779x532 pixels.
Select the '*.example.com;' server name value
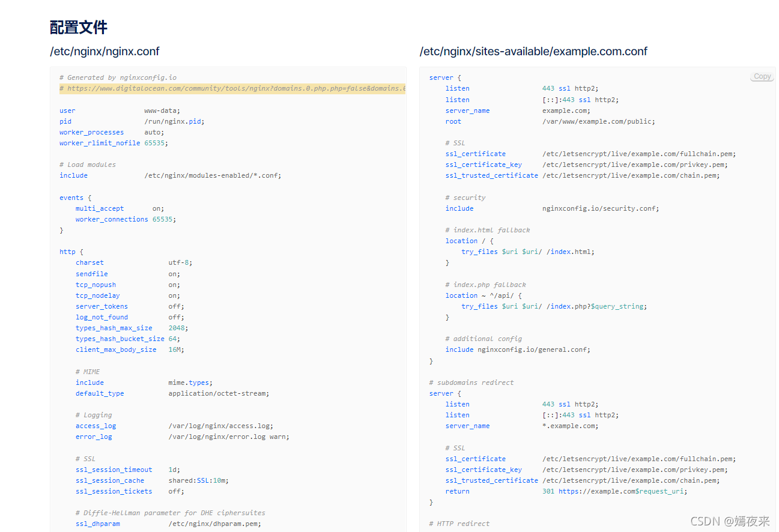tap(571, 426)
